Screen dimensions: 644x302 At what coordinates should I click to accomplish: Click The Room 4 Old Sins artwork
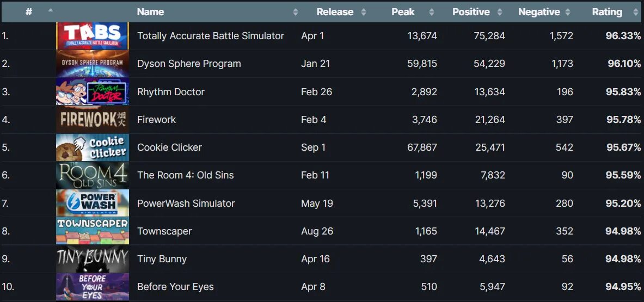click(x=93, y=175)
